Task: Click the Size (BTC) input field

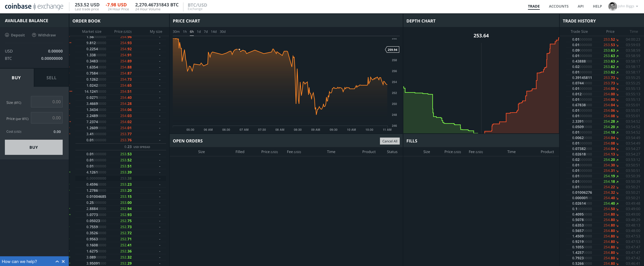Action: pos(47,102)
